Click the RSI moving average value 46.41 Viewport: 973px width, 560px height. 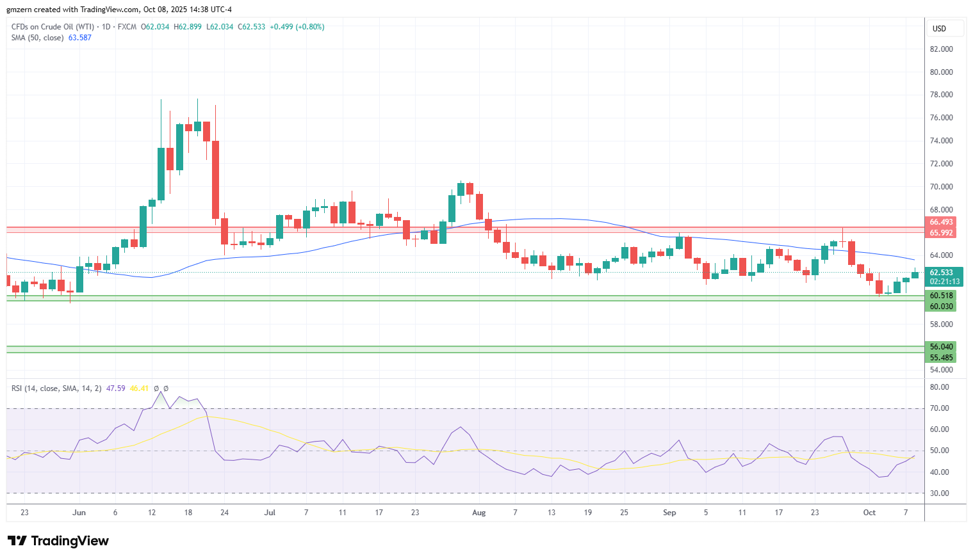click(139, 388)
